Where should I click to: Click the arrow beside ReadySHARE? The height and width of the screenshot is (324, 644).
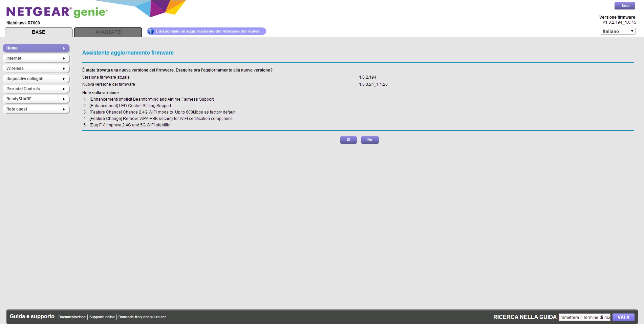tap(64, 99)
